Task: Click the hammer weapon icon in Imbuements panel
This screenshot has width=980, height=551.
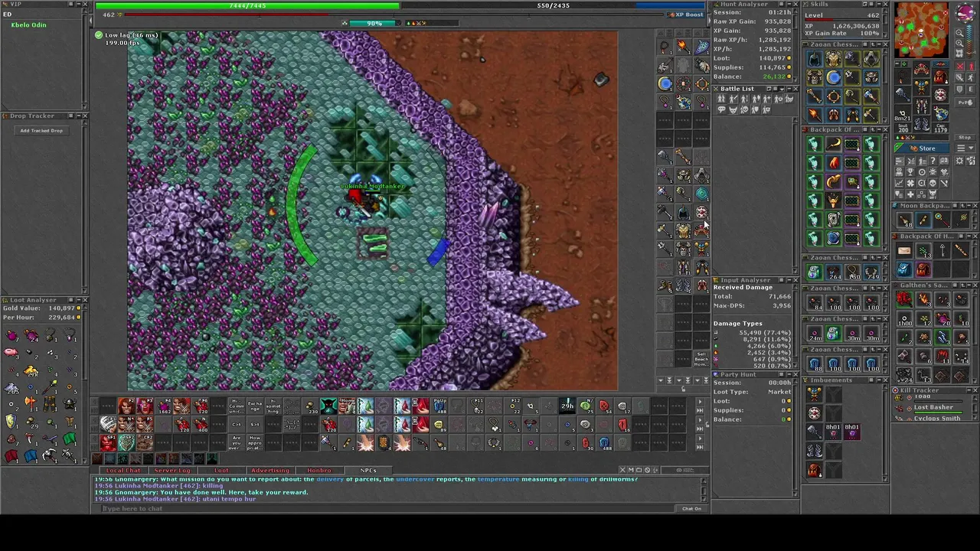Action: [815, 432]
